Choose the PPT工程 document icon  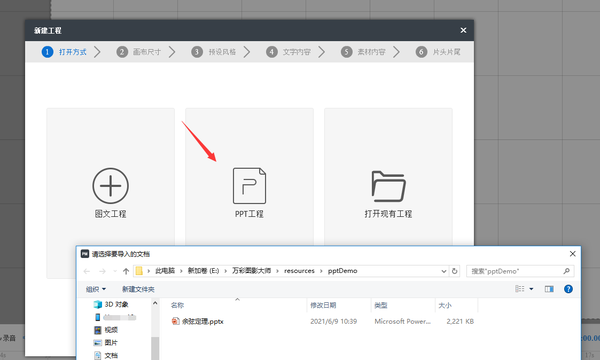(x=249, y=186)
